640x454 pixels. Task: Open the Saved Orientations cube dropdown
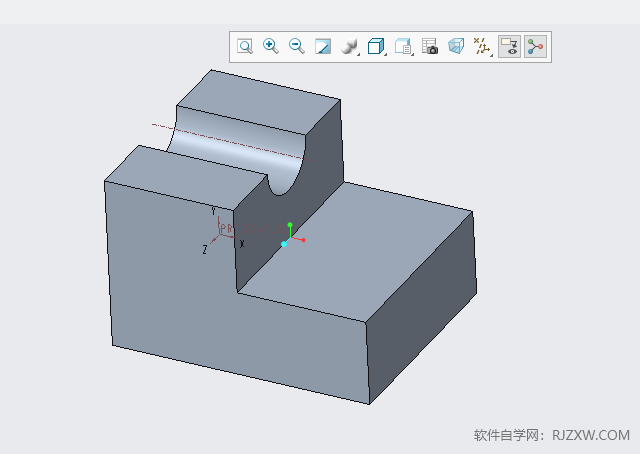(x=377, y=47)
